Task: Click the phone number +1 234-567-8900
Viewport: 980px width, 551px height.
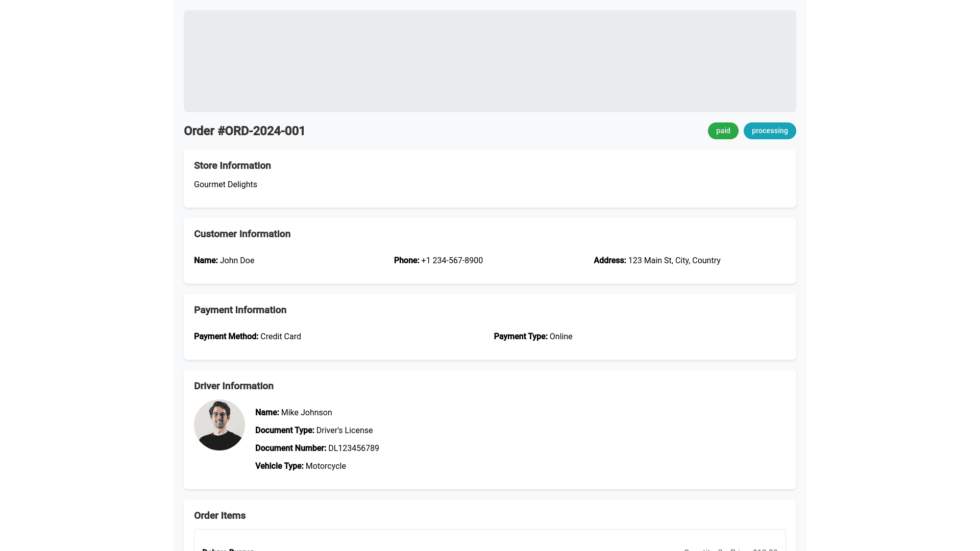Action: point(452,261)
